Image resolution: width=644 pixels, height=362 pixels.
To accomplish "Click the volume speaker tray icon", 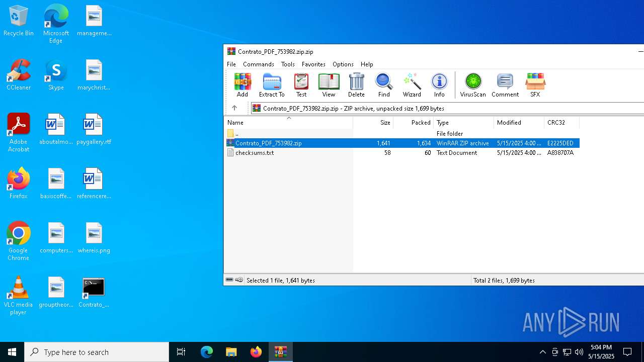I will 579,352.
